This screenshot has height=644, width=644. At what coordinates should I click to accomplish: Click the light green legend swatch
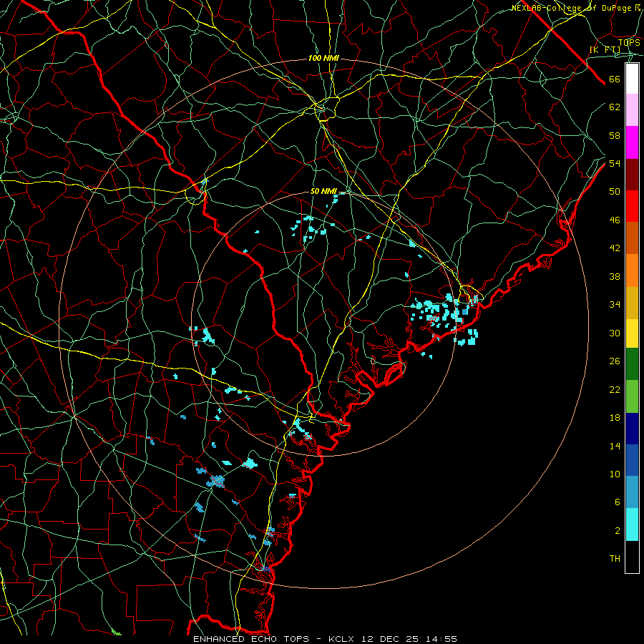pos(632,396)
